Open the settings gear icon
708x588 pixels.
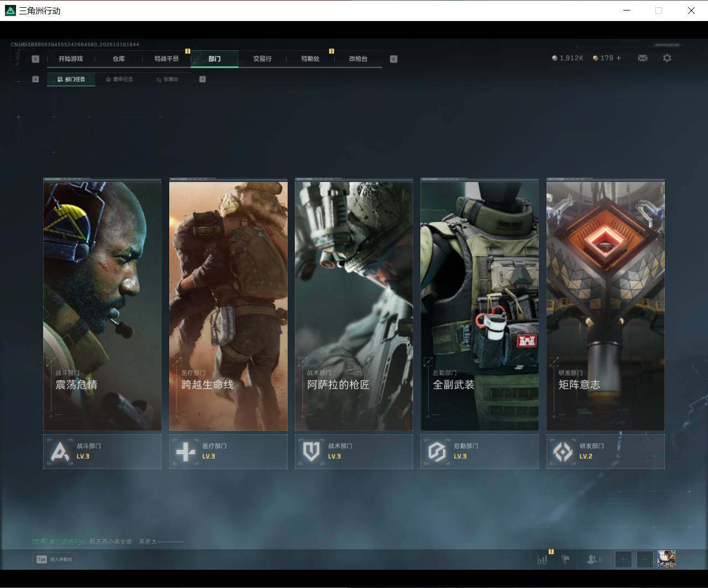tap(667, 58)
